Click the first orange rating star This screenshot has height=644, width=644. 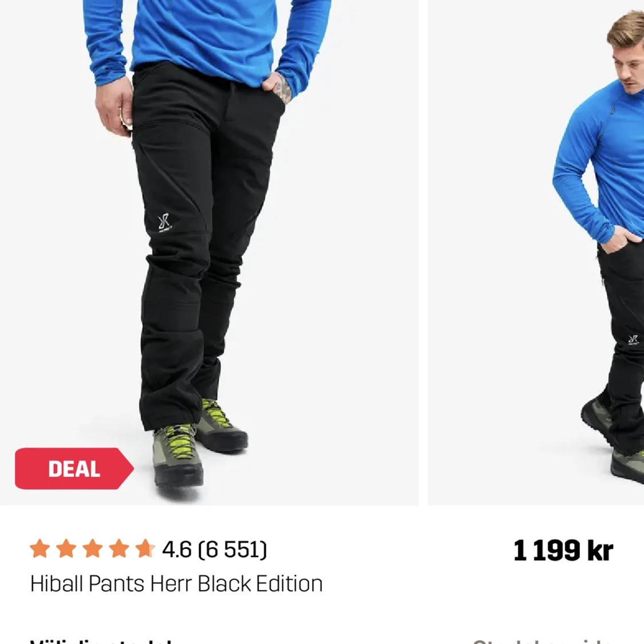[x=40, y=549]
